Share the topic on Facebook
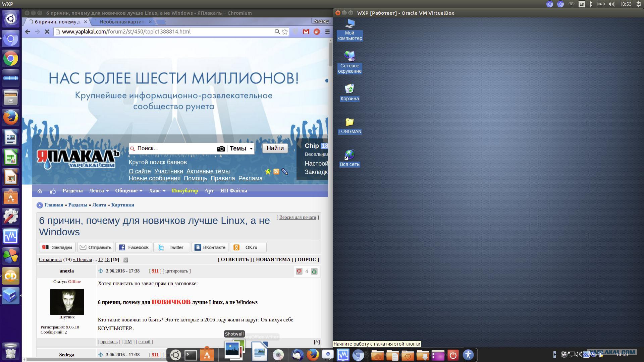Image resolution: width=644 pixels, height=362 pixels. (134, 247)
